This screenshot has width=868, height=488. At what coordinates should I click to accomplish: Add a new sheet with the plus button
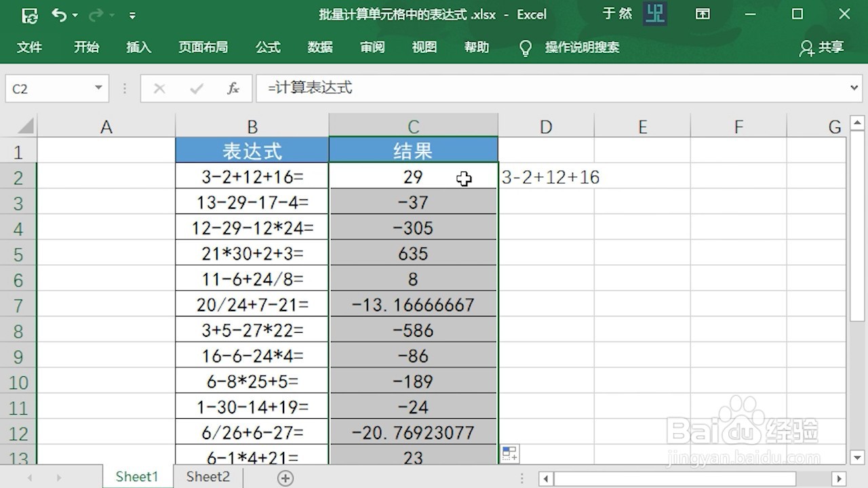[284, 477]
